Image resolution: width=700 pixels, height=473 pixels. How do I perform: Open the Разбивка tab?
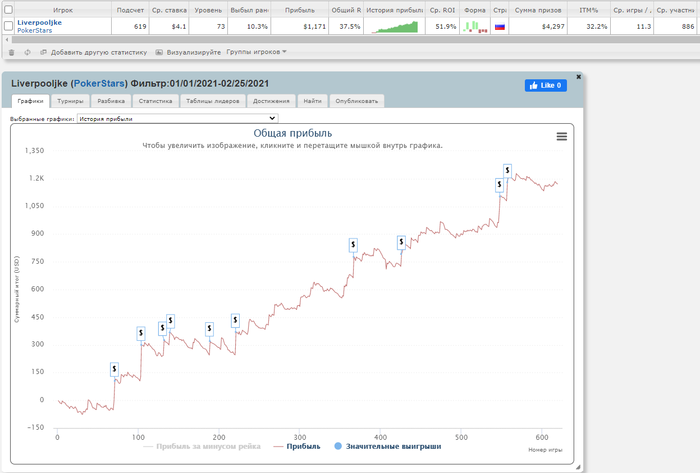pyautogui.click(x=111, y=101)
